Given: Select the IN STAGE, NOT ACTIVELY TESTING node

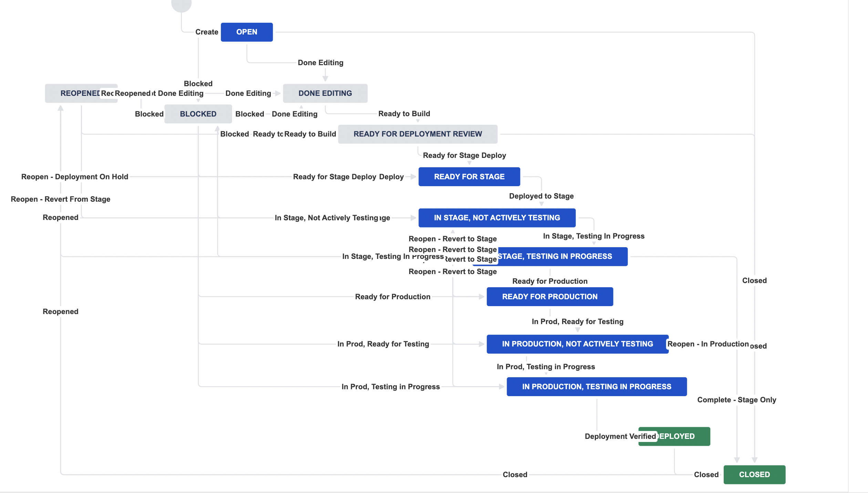Looking at the screenshot, I should click(x=497, y=218).
